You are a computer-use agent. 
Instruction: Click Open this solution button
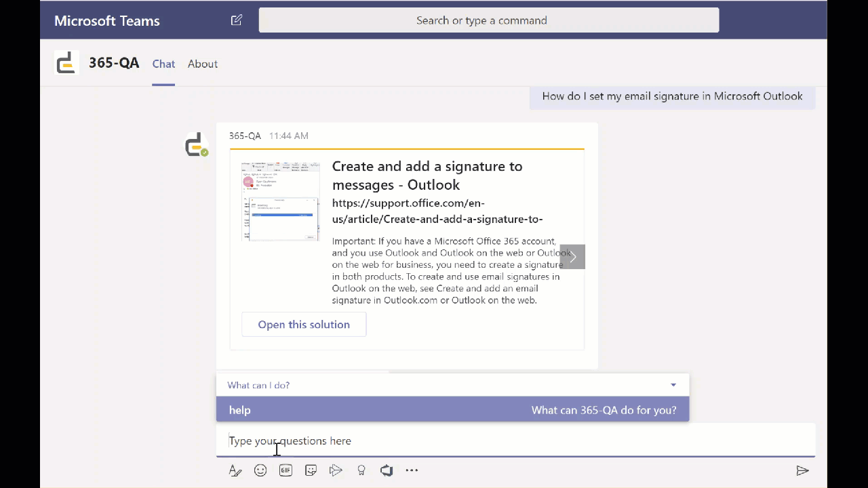coord(304,325)
